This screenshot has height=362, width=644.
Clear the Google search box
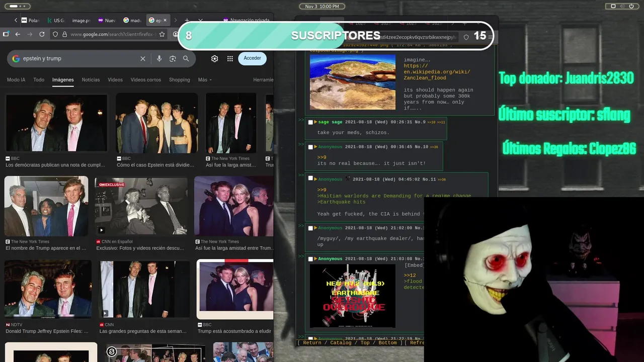point(143,58)
